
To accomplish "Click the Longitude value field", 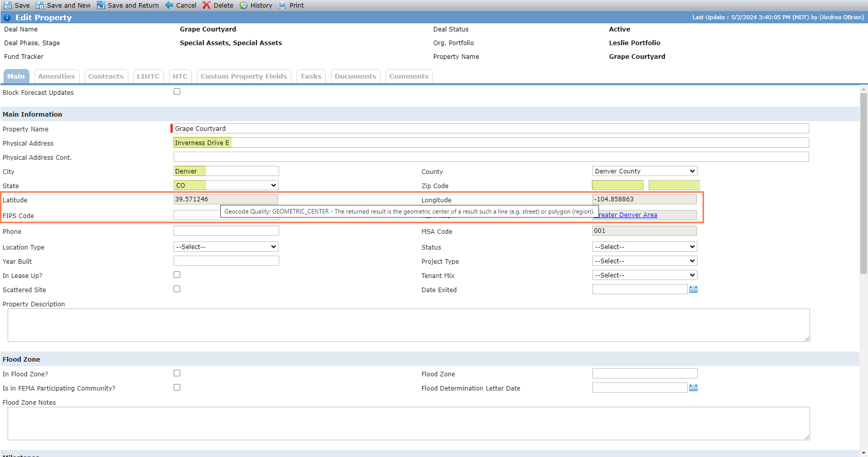I will coord(645,199).
